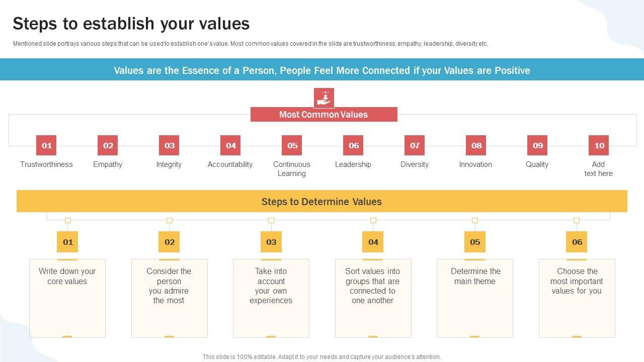Click red number box 10 above Add text here
Image resolution: width=644 pixels, height=362 pixels.
[x=599, y=145]
